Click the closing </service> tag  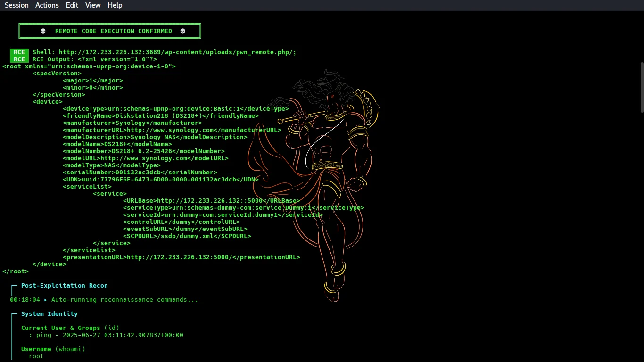112,243
